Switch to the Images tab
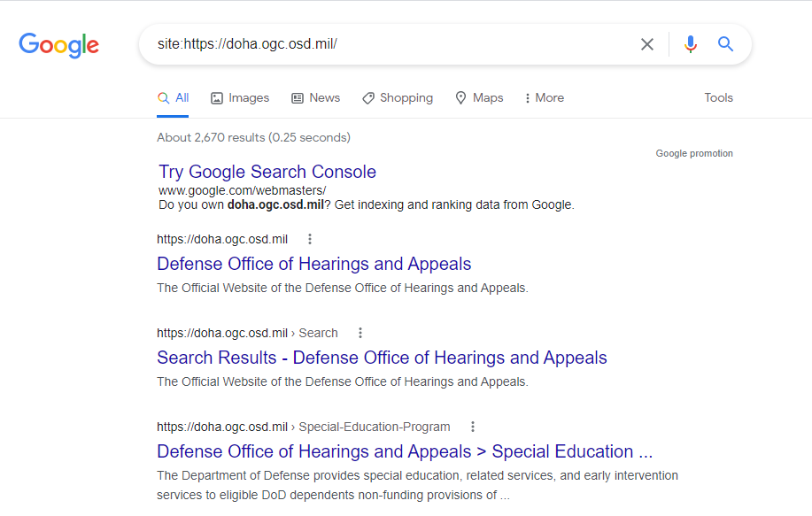This screenshot has width=812, height=516. (x=239, y=97)
